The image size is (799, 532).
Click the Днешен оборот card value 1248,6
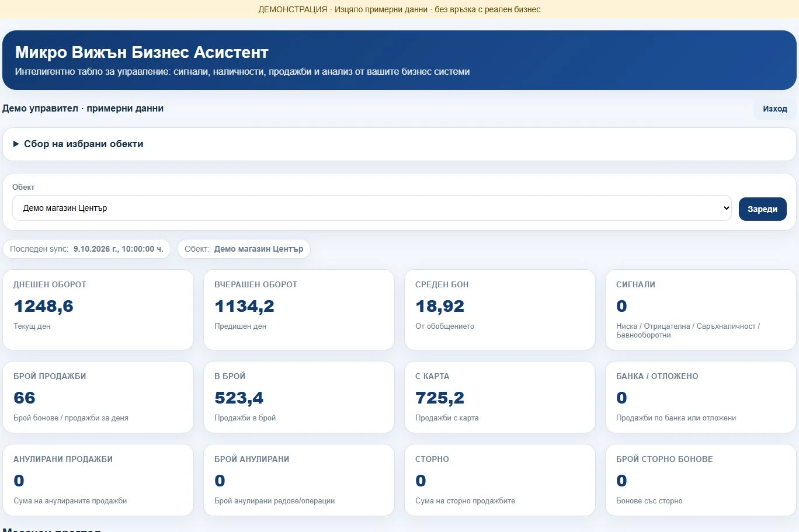43,306
